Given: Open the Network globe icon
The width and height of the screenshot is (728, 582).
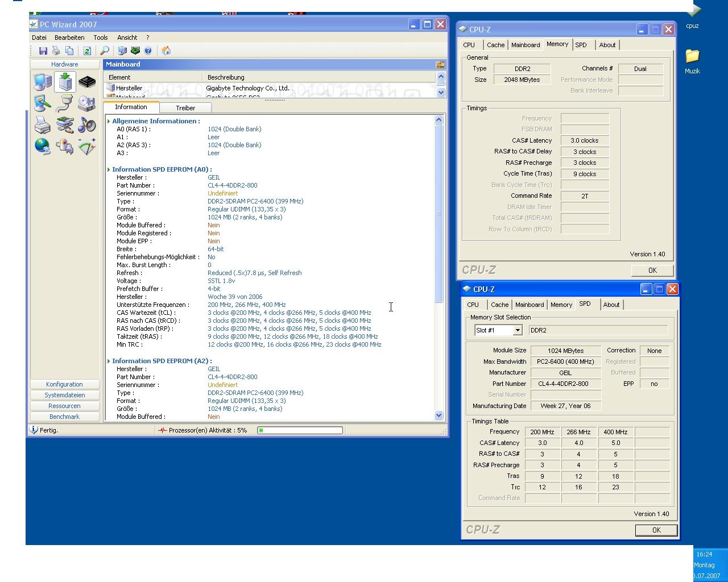Looking at the screenshot, I should tap(43, 147).
